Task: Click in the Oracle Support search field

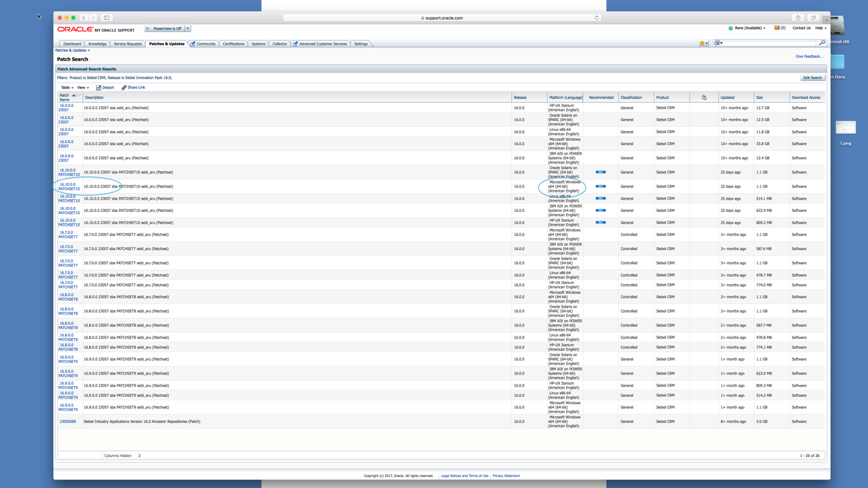Action: point(770,43)
